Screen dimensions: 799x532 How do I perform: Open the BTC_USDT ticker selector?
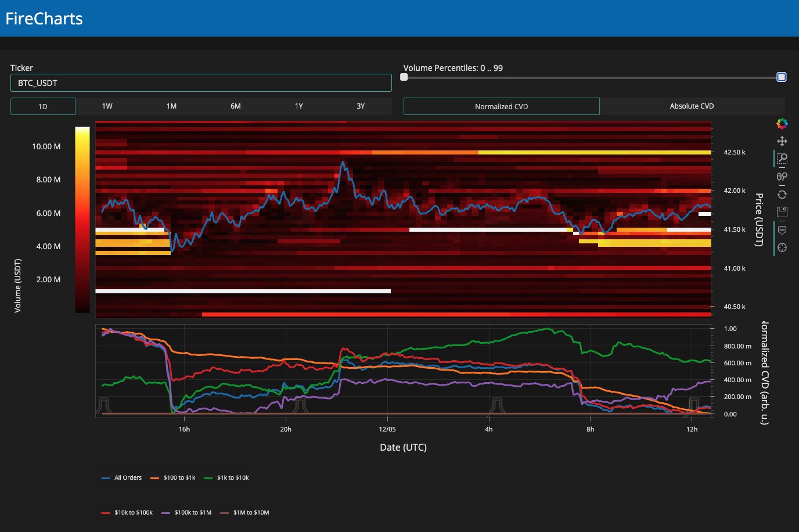click(201, 83)
